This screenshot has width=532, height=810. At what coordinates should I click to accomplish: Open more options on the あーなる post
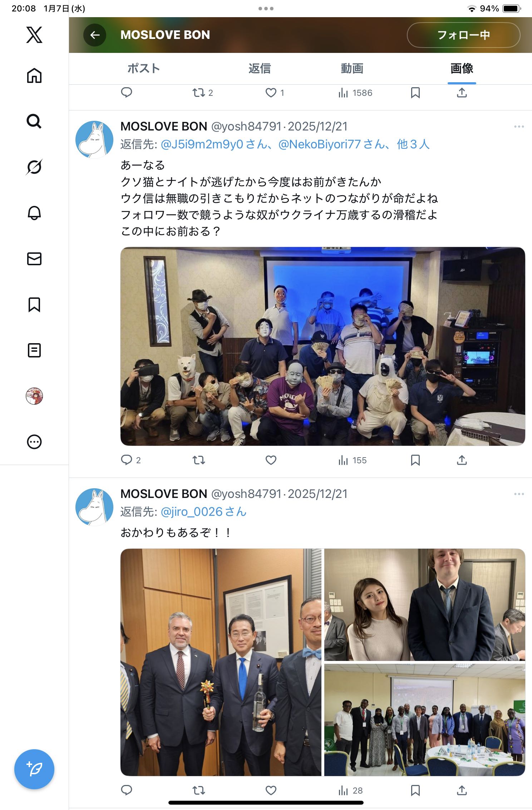click(519, 127)
